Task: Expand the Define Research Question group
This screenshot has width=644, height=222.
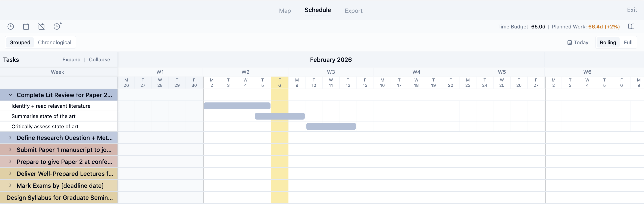Action: click(x=10, y=138)
